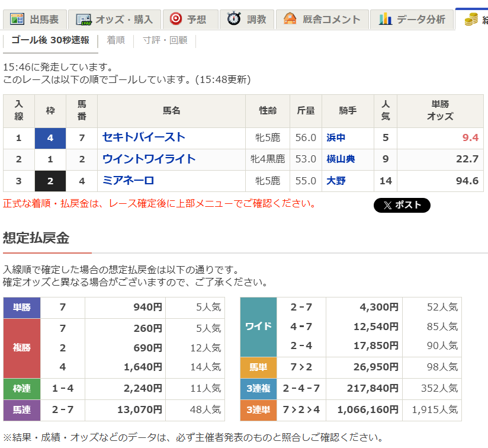Click win odds value 94.6

(x=467, y=181)
